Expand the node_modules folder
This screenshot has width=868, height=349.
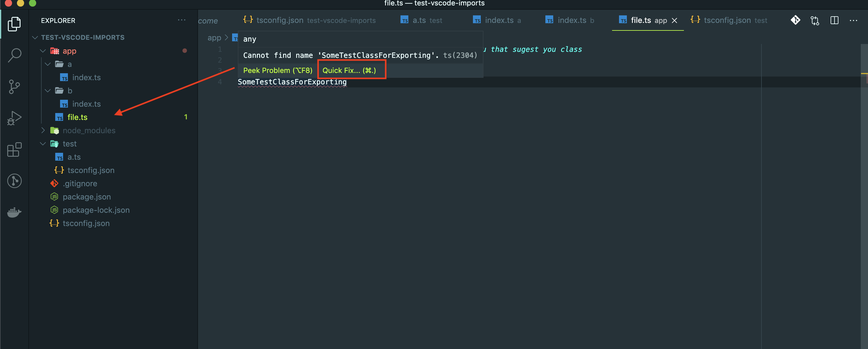(x=43, y=130)
